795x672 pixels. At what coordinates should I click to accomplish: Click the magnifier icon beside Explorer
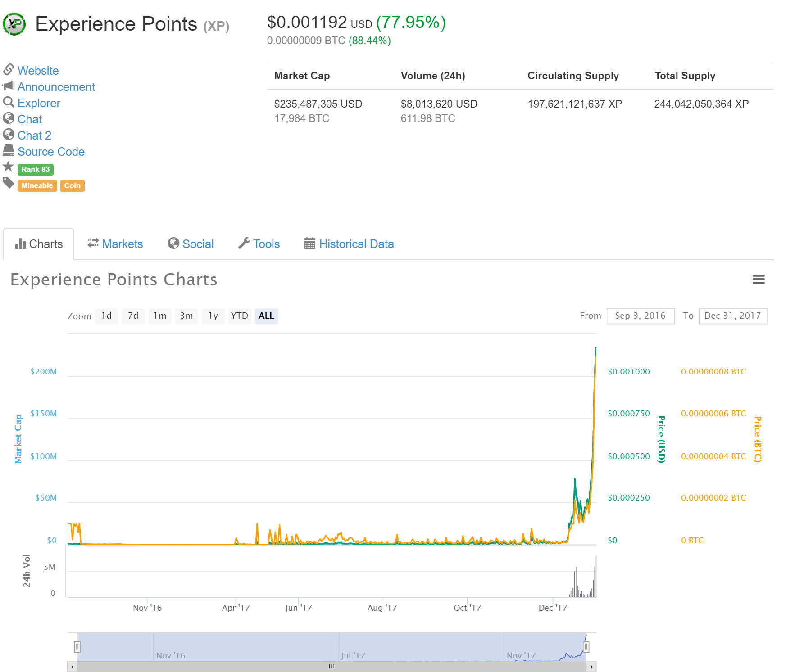(9, 102)
